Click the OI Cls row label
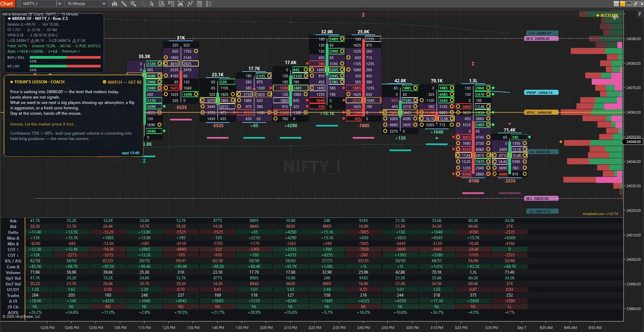The height and width of the screenshot is (332, 644). (x=13, y=307)
